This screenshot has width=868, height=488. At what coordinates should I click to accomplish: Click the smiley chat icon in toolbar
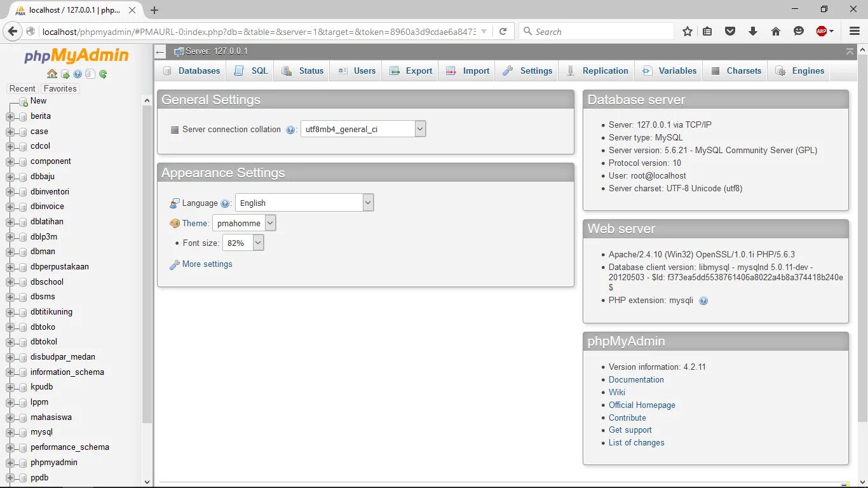[x=799, y=31]
